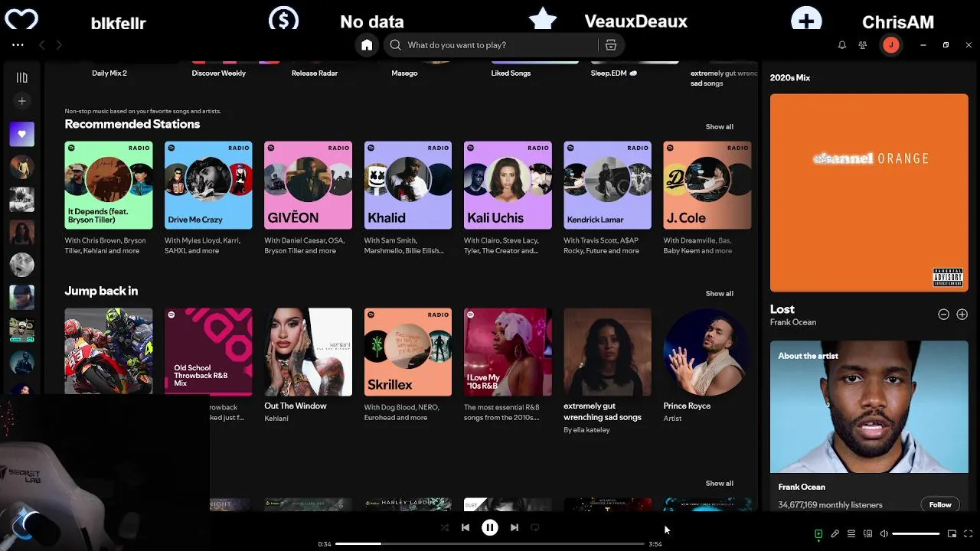Open Discover Weekly
This screenshot has height=551, width=980.
219,73
